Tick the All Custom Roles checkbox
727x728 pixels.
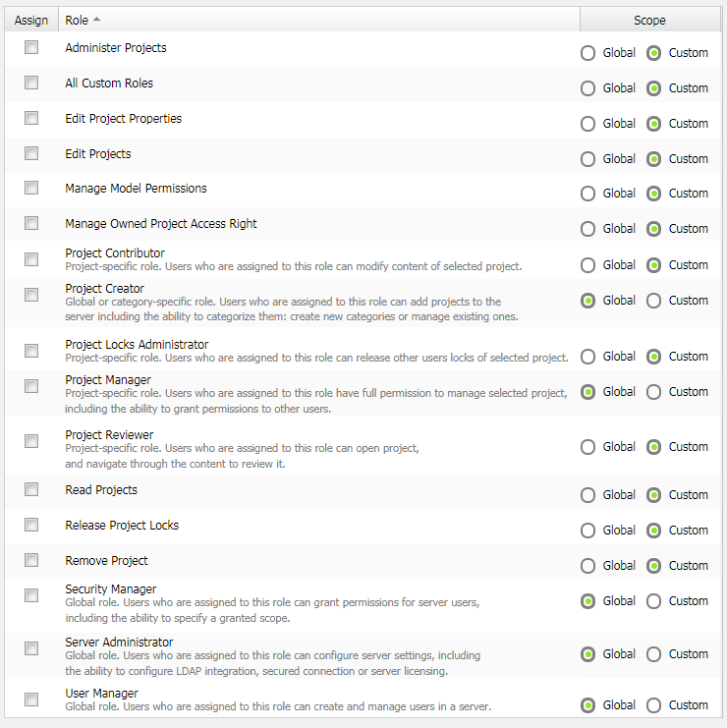click(x=31, y=83)
